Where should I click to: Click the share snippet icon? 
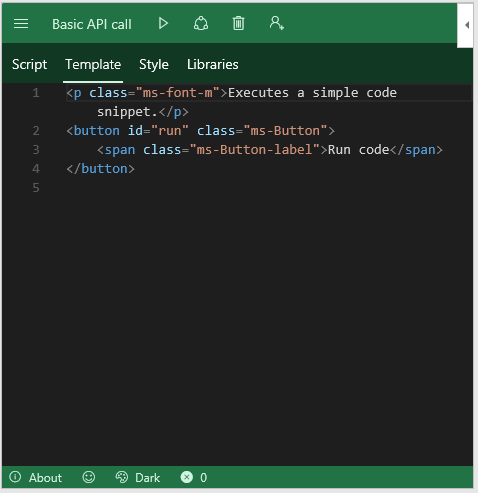pos(201,24)
